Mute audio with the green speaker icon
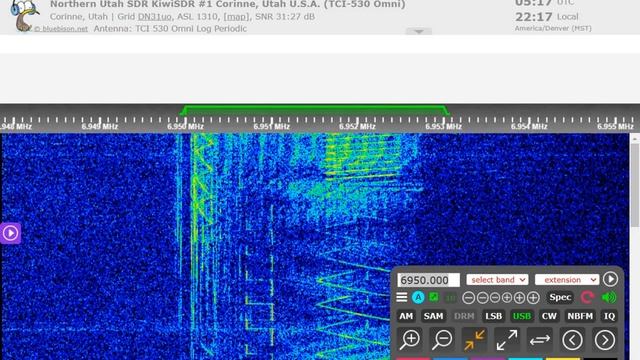The width and height of the screenshot is (640, 360). coord(609,297)
